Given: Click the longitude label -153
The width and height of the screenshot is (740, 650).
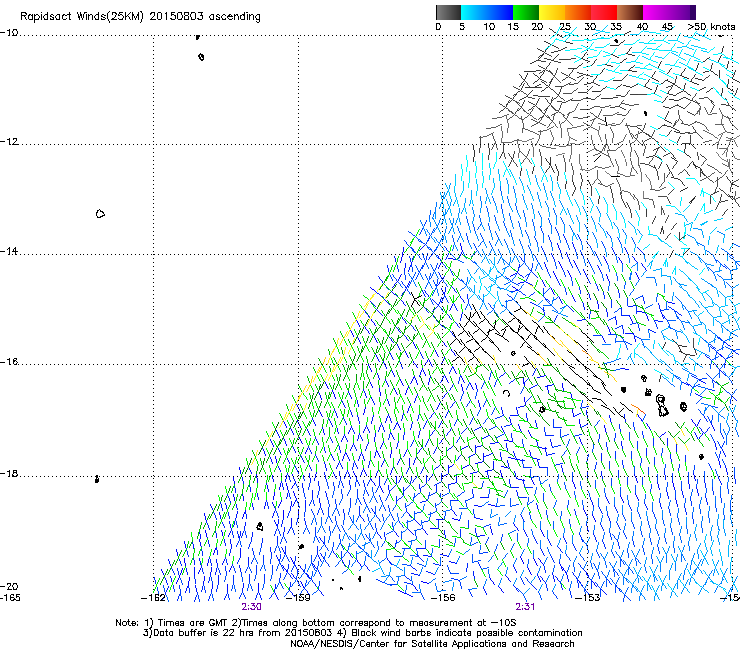Looking at the screenshot, I should coord(588,598).
